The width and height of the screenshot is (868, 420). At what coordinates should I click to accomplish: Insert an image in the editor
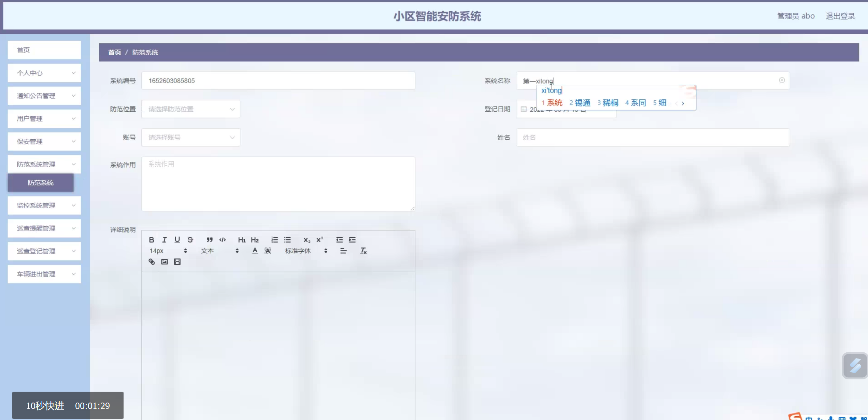point(165,262)
